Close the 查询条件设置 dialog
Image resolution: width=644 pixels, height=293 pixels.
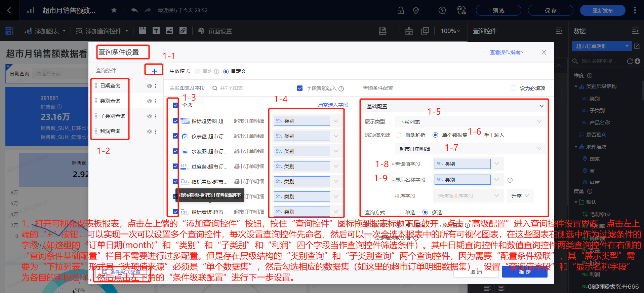(544, 52)
